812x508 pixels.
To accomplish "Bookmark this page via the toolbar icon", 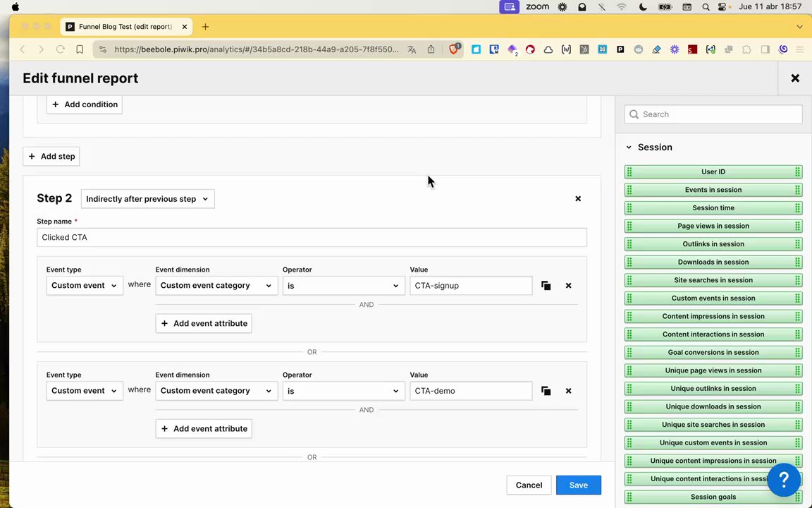I will click(80, 49).
